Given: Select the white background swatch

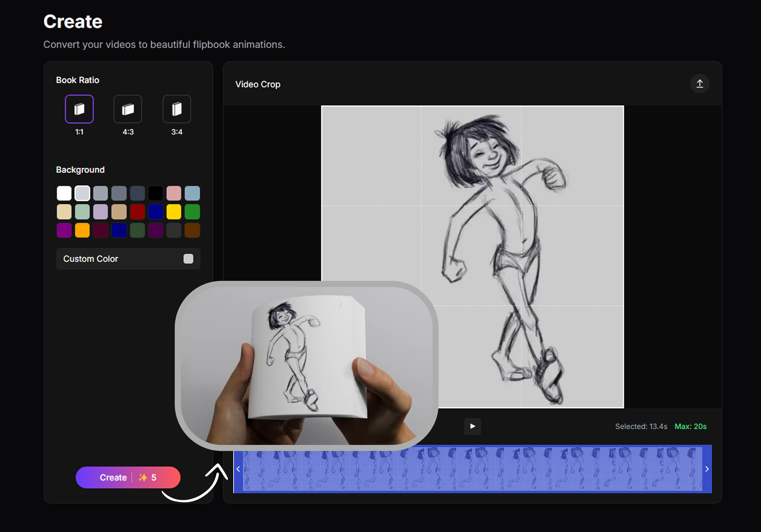Looking at the screenshot, I should pyautogui.click(x=64, y=193).
